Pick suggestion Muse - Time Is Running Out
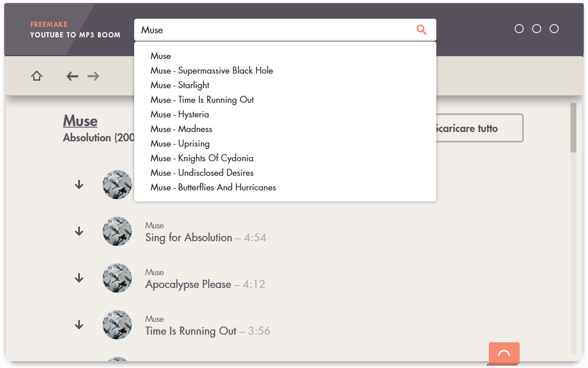This screenshot has width=588, height=368. (x=202, y=100)
